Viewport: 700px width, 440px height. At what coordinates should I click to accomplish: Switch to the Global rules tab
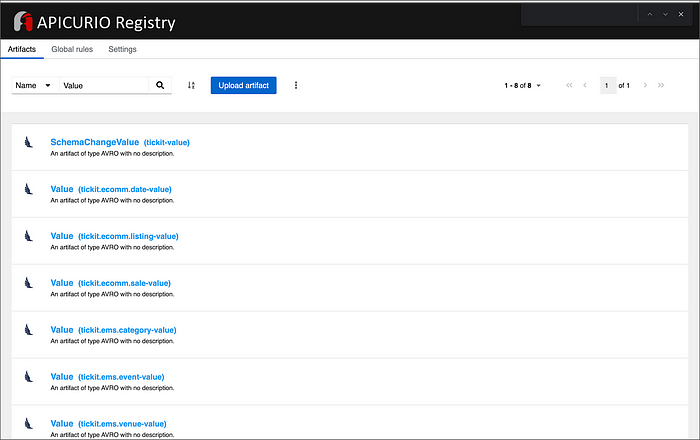pyautogui.click(x=72, y=49)
